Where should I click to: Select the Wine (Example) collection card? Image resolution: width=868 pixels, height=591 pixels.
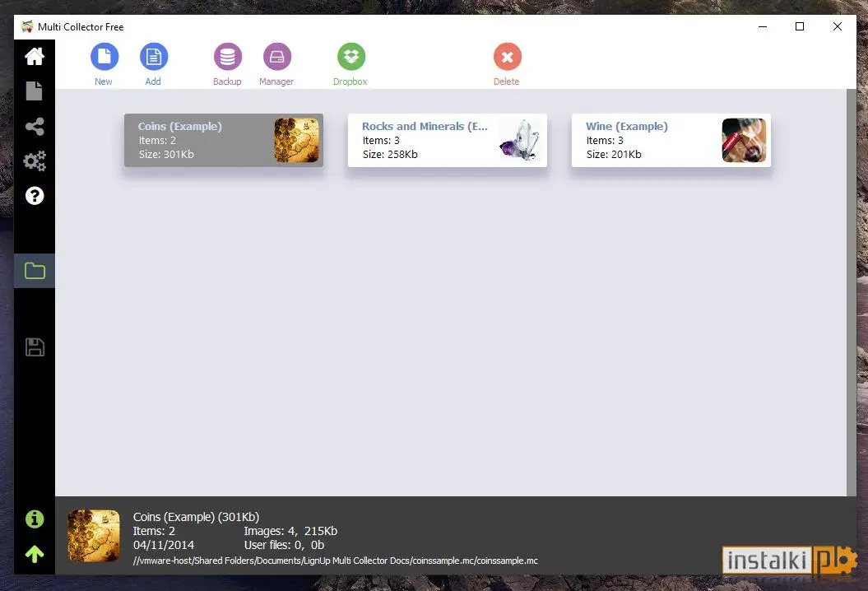(671, 140)
